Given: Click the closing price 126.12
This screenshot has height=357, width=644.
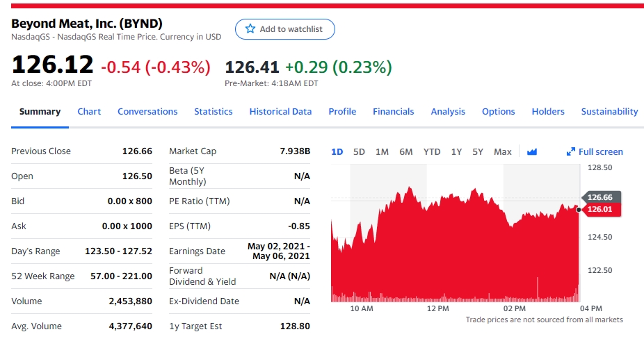Looking at the screenshot, I should click(x=53, y=65).
